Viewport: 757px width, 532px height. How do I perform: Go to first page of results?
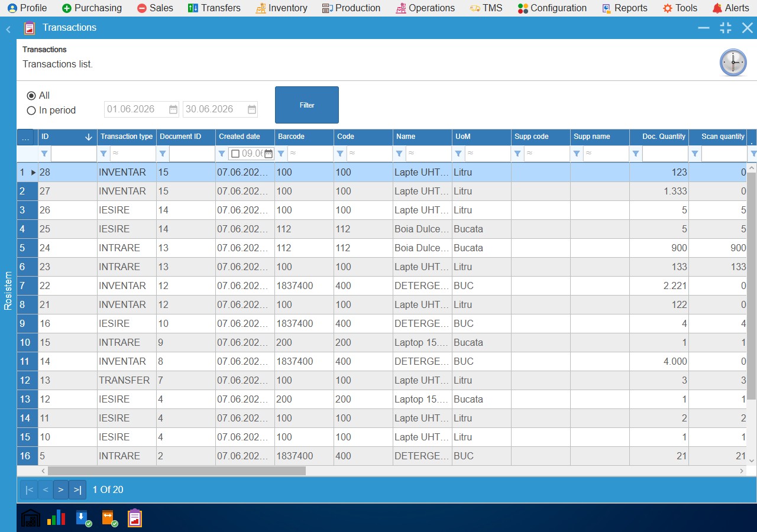[x=29, y=490]
